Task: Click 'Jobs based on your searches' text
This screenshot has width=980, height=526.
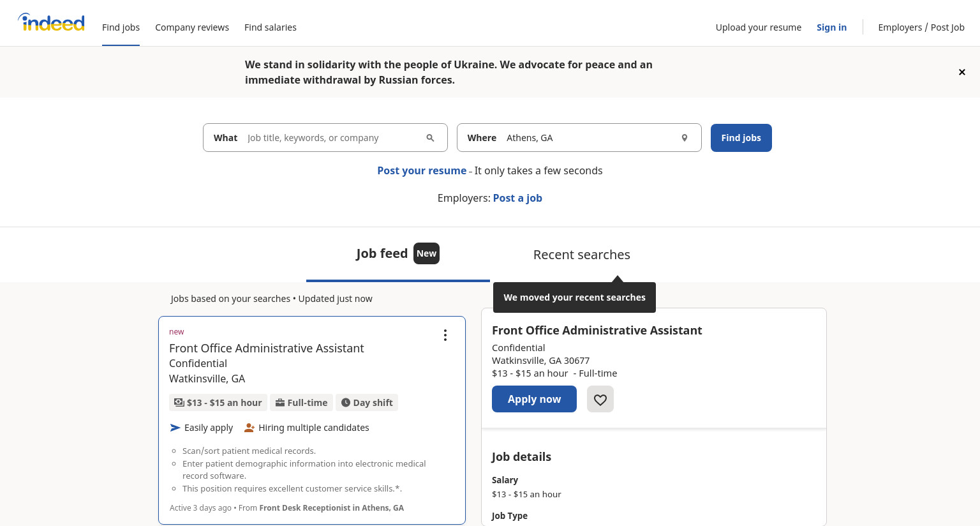Action: pyautogui.click(x=230, y=299)
